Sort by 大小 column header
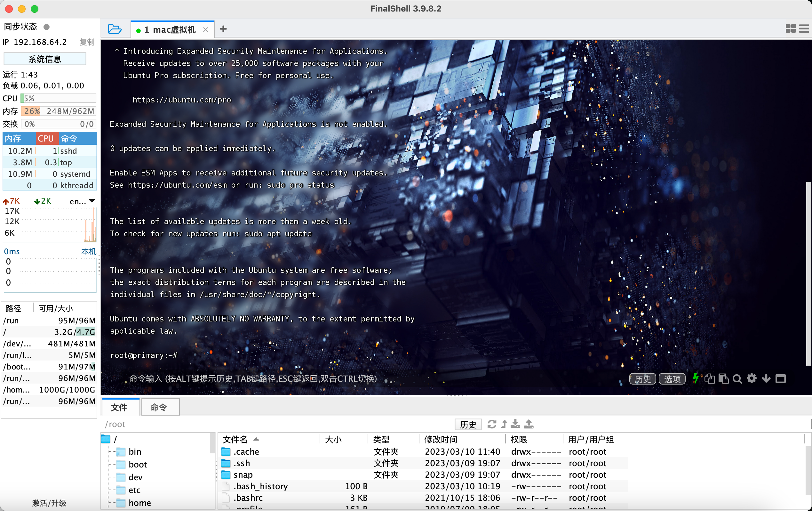 tap(343, 439)
